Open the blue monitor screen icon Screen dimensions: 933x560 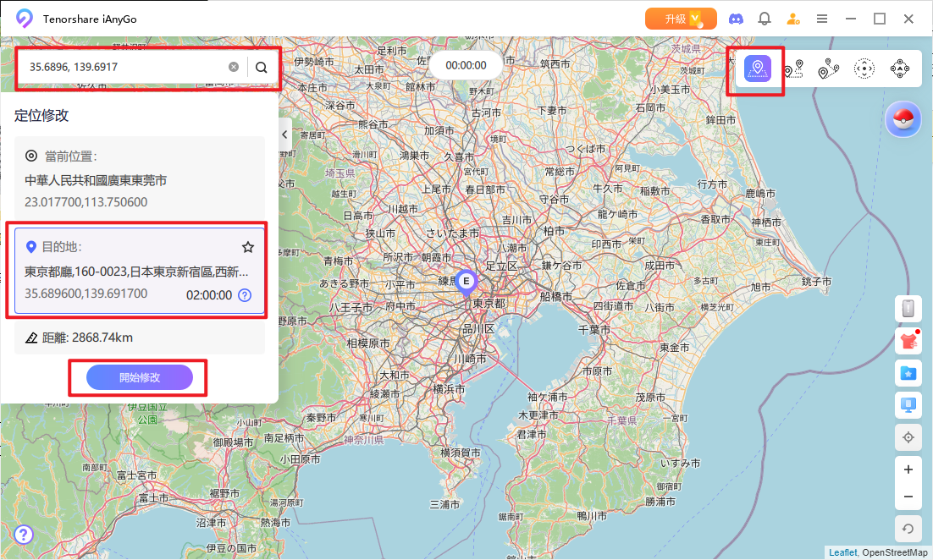point(908,405)
